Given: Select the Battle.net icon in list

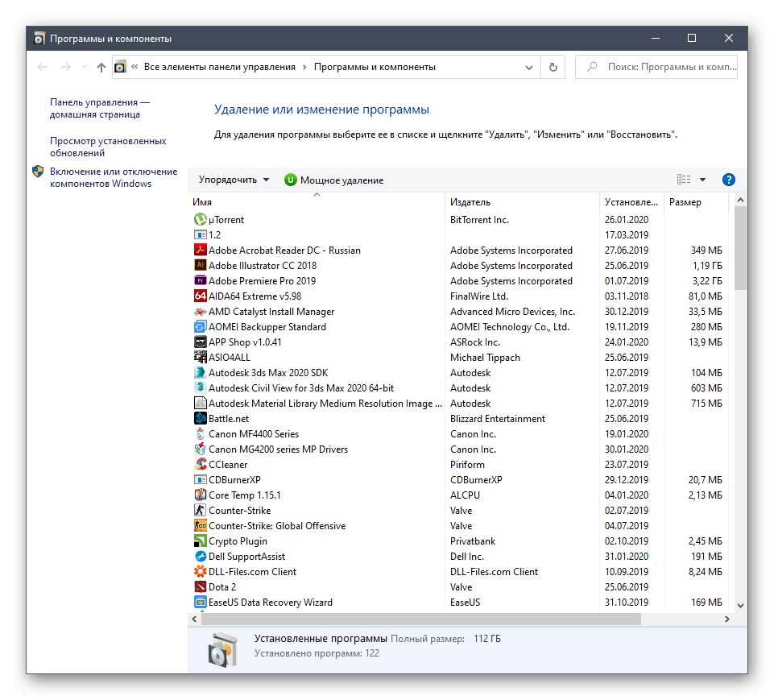Looking at the screenshot, I should (x=201, y=419).
